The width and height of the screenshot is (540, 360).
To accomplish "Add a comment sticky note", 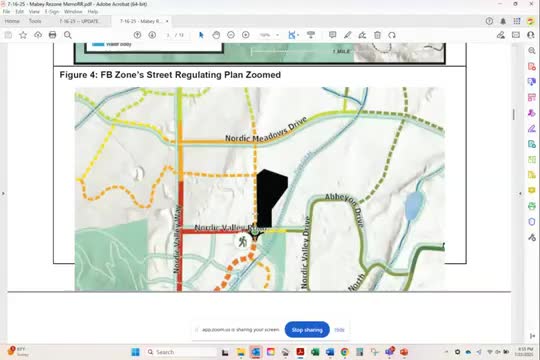I will 332,35.
